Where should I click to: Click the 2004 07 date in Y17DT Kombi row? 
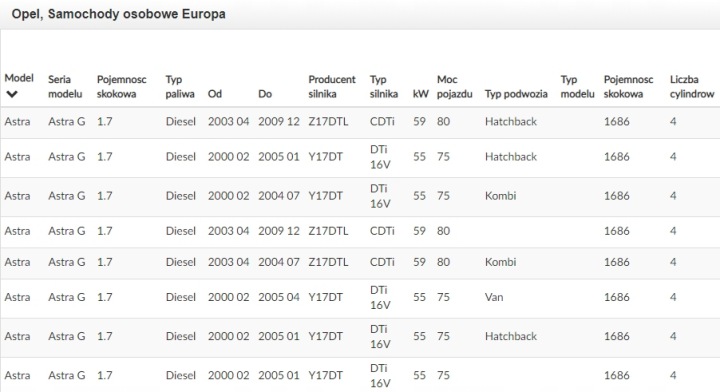pyautogui.click(x=279, y=196)
